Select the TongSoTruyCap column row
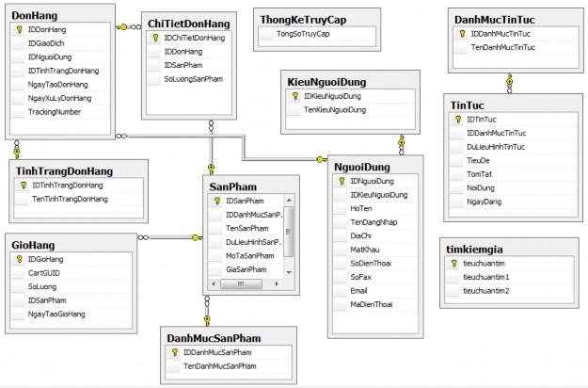588x388 pixels. 303,33
